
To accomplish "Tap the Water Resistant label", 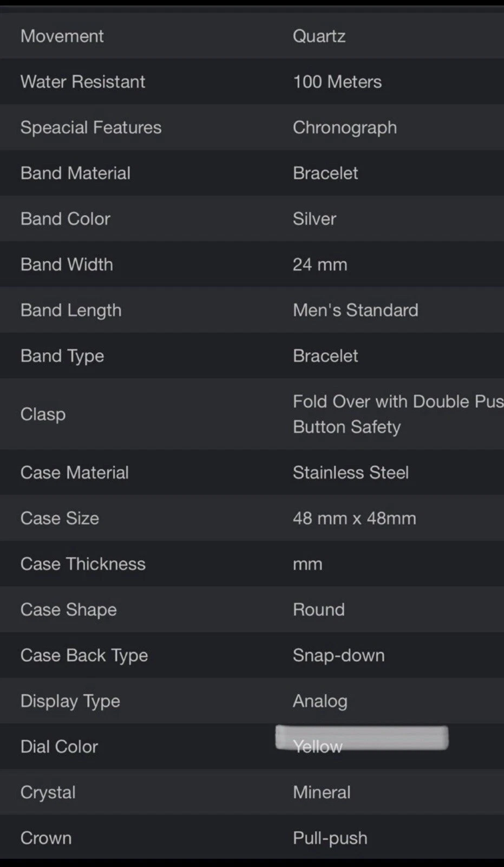I will pos(83,82).
